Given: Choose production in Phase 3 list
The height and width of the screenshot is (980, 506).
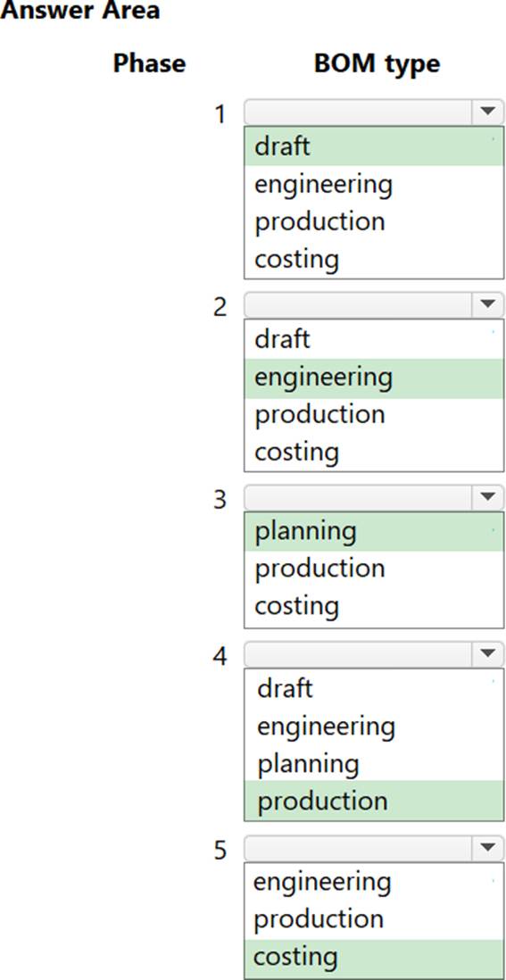Looking at the screenshot, I should 374,569.
